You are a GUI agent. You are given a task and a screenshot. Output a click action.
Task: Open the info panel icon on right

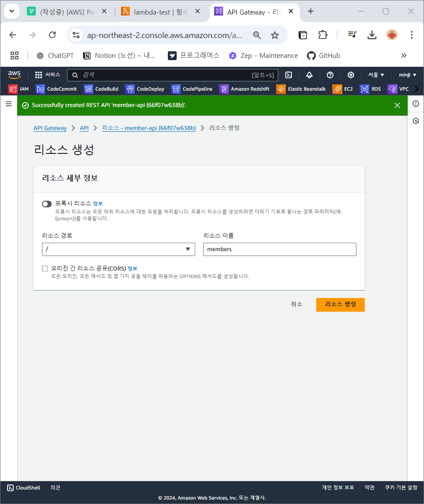coord(416,104)
